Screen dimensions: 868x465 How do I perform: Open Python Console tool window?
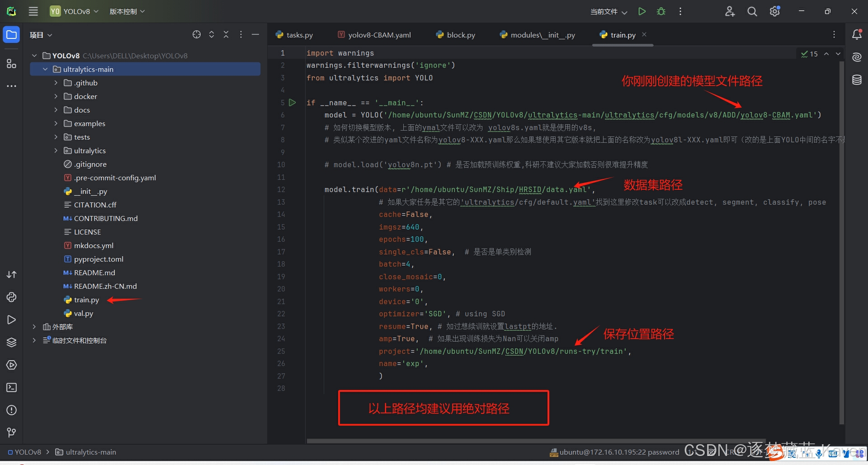tap(11, 297)
